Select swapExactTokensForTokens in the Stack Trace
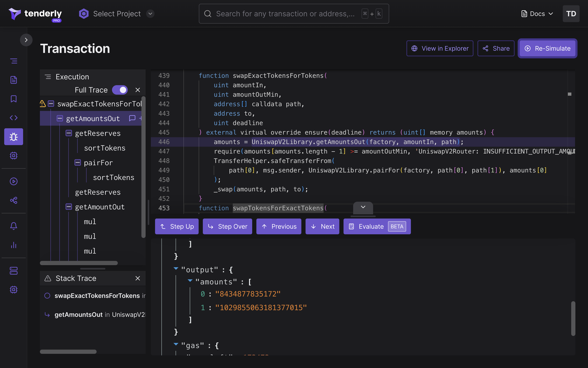The width and height of the screenshot is (588, 368). (x=97, y=296)
